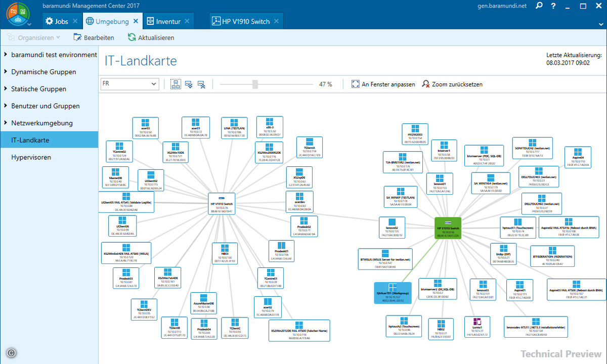Expand Dynamische Gruppen in the sidebar
Image resolution: width=607 pixels, height=364 pixels.
6,72
